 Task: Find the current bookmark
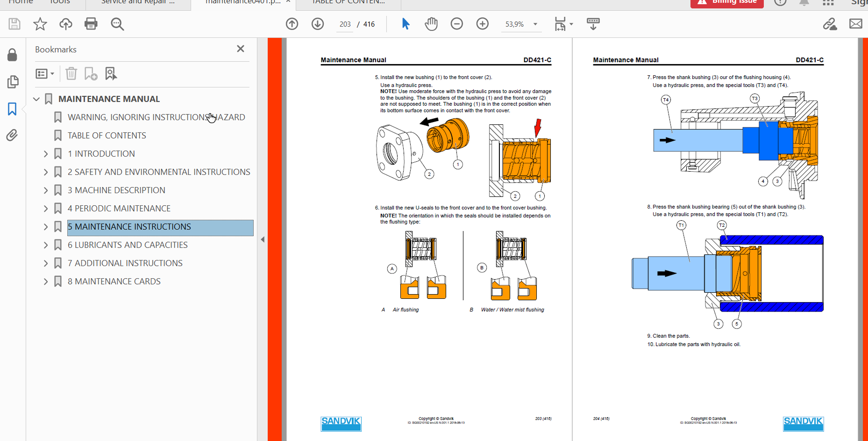[x=111, y=74]
